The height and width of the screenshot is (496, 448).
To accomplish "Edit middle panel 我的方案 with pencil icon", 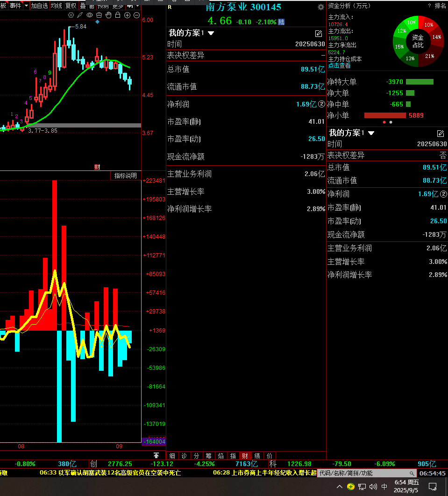I will click(x=319, y=34).
